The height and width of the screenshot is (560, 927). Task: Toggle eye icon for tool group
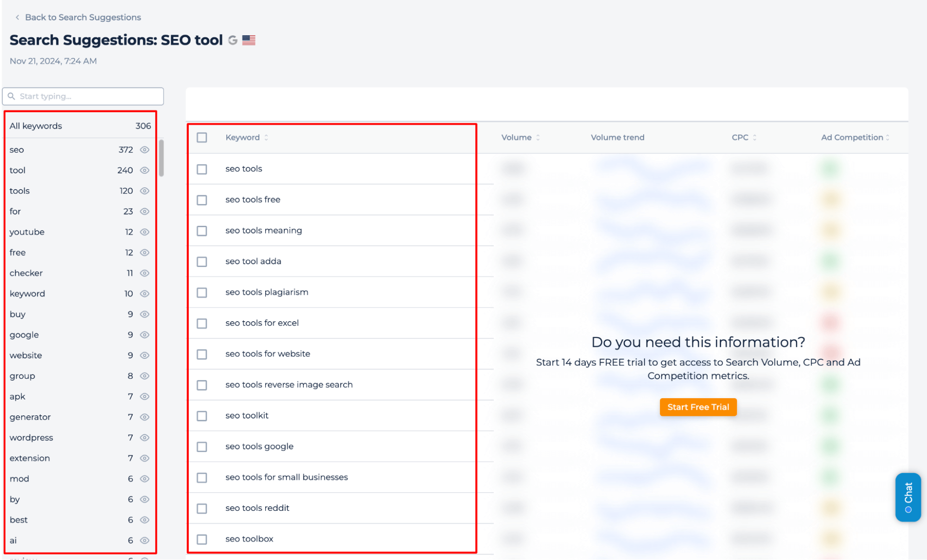(x=145, y=170)
